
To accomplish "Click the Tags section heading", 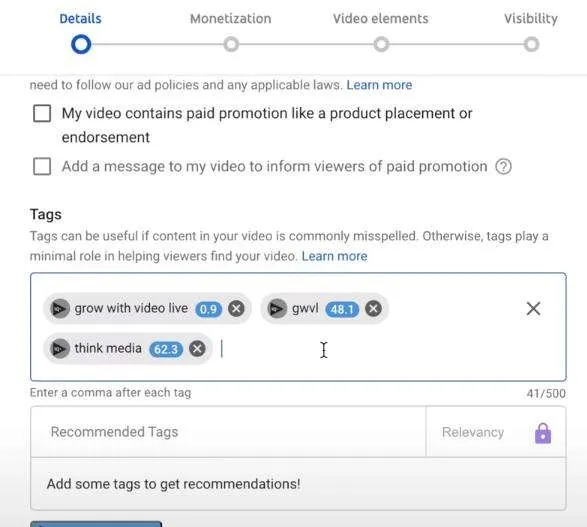I will click(46, 214).
